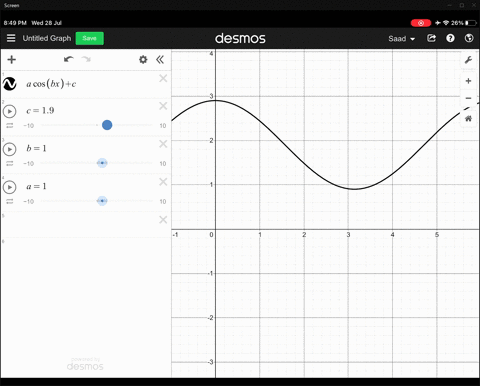Add a new expression item
This screenshot has width=480, height=386.
click(12, 60)
